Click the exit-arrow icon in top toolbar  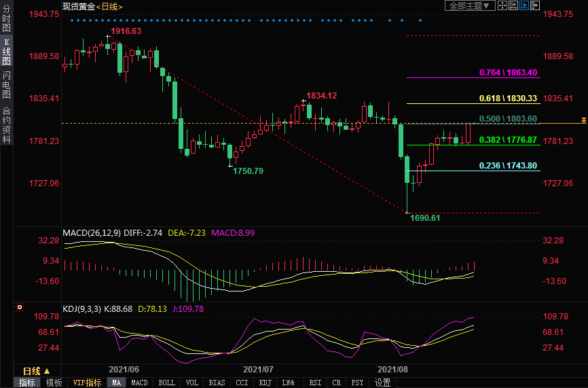click(535, 5)
